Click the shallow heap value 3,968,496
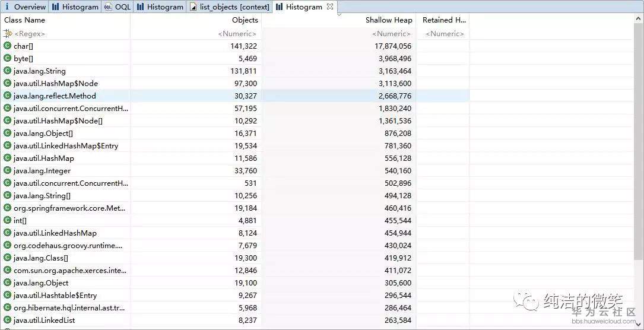Viewport: 644px width, 330px height. point(395,58)
